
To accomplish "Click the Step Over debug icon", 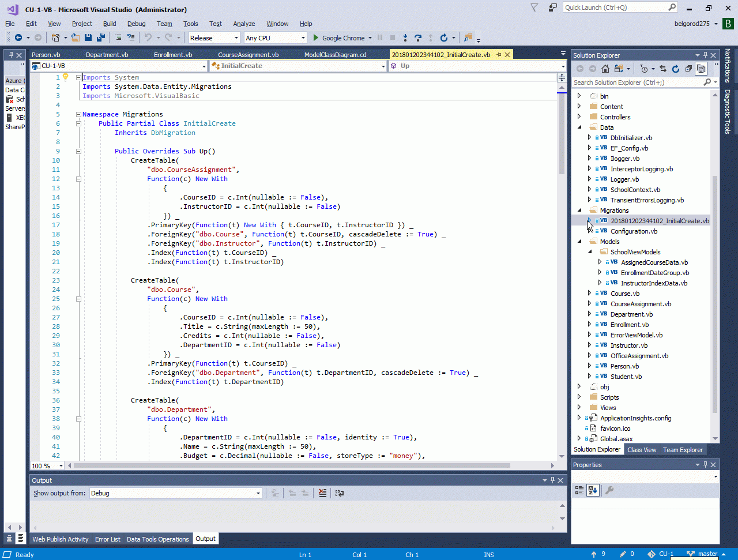I will pos(418,38).
